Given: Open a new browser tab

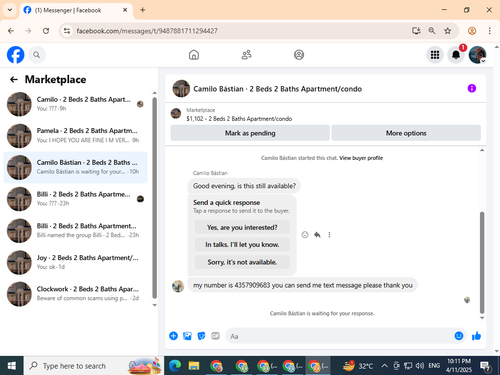Looking at the screenshot, I should [142, 10].
